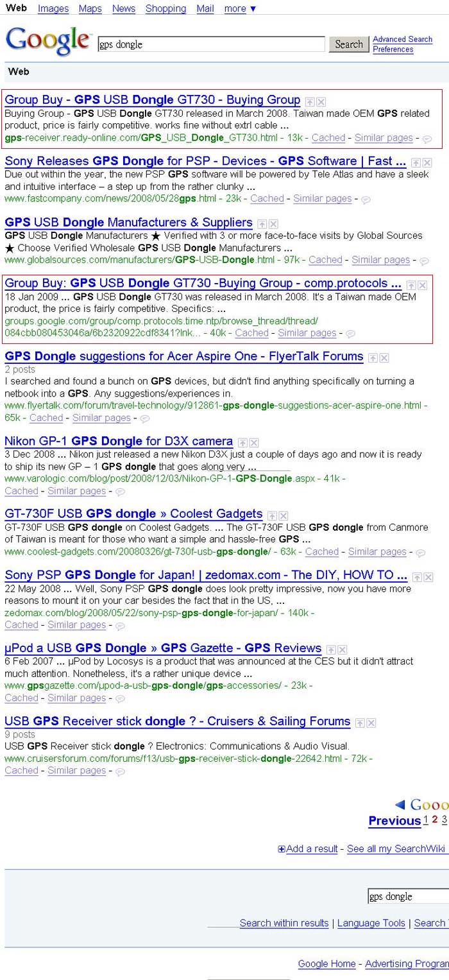Comment on the flyertalk.com result

[145, 418]
